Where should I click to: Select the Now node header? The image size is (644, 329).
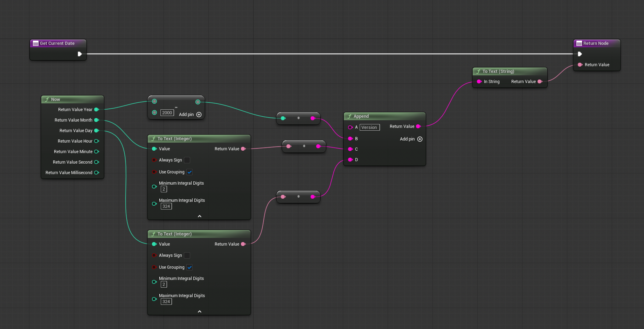tap(72, 100)
